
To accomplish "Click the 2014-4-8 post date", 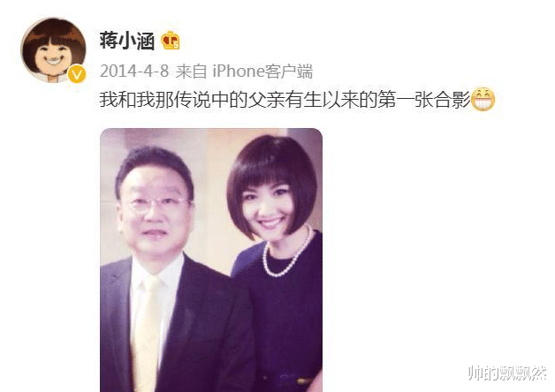I will click(134, 71).
